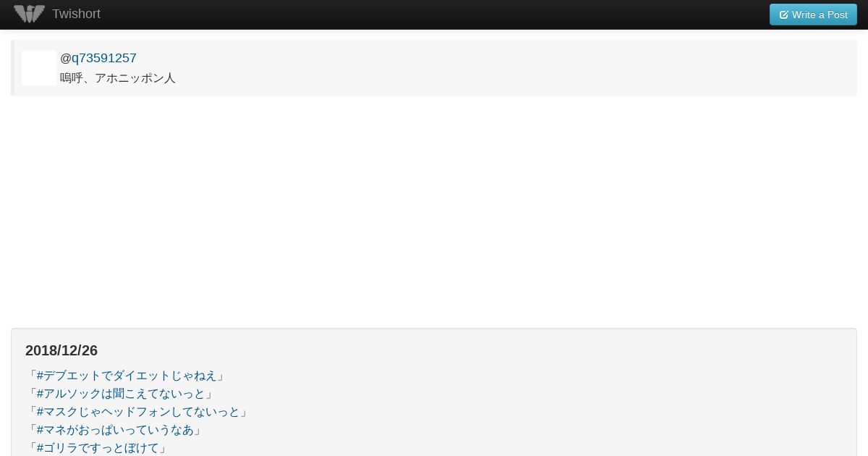Open hashtag #マネがおっぱいっていうなあ
Image resolution: width=868 pixels, height=456 pixels.
click(x=115, y=430)
